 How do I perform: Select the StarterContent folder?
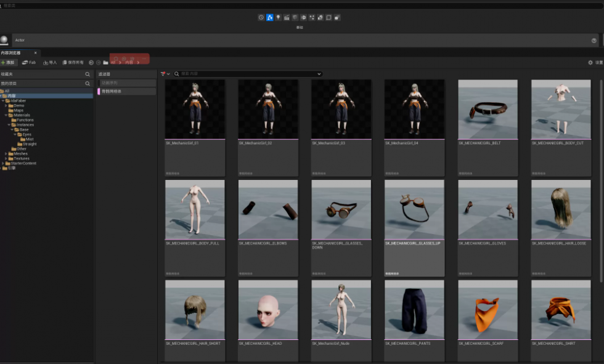point(23,163)
